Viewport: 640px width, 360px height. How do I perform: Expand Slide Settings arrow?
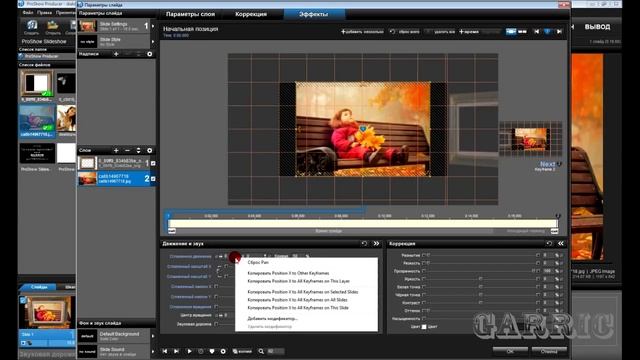[x=153, y=26]
